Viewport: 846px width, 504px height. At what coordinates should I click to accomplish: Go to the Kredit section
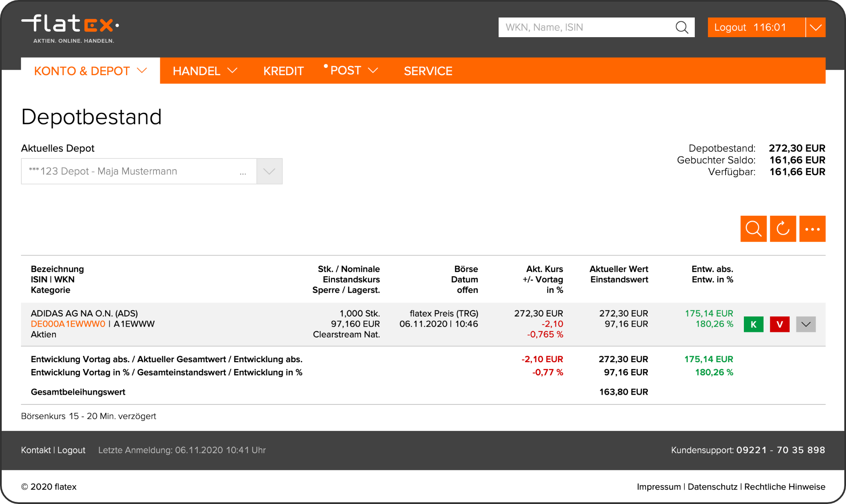tap(283, 71)
